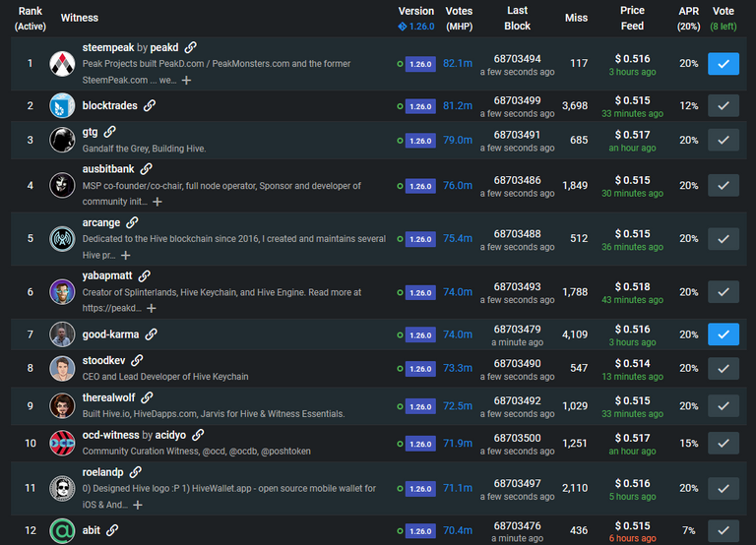The image size is (756, 545).
Task: Click the chain link icon beside gtg
Action: (x=110, y=132)
